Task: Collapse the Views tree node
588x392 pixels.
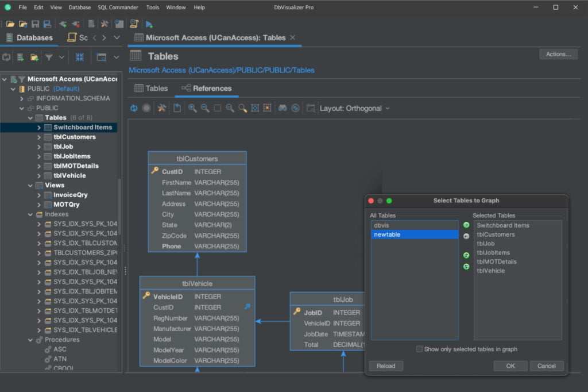Action: pyautogui.click(x=30, y=186)
